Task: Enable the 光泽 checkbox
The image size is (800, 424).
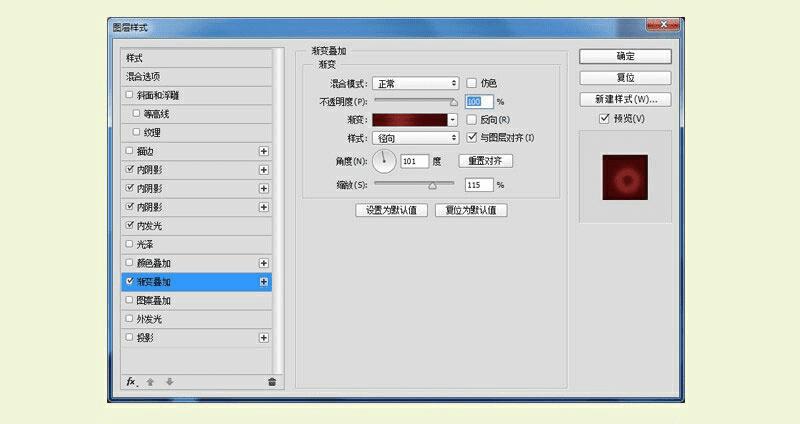Action: pos(129,244)
